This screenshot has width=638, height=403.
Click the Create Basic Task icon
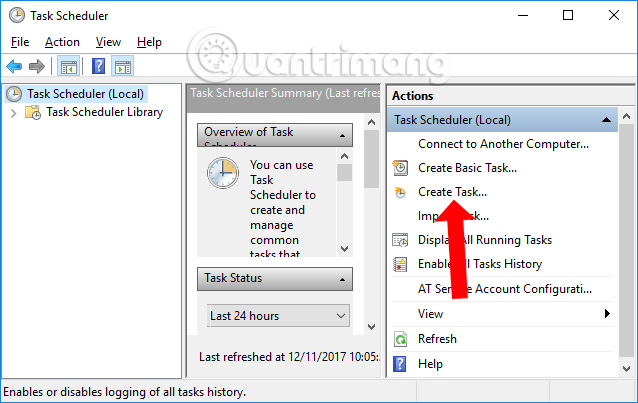[x=400, y=168]
